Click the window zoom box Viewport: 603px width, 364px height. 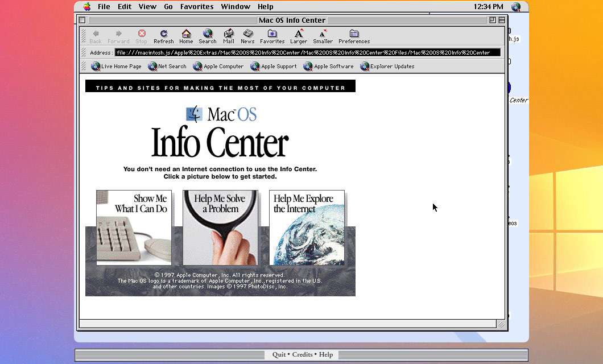pyautogui.click(x=493, y=20)
